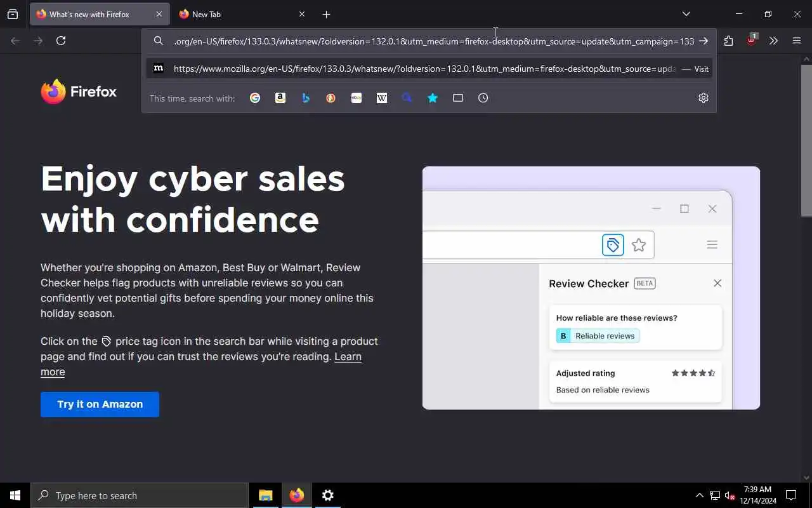Open search settings gear in URL dropdown

704,98
